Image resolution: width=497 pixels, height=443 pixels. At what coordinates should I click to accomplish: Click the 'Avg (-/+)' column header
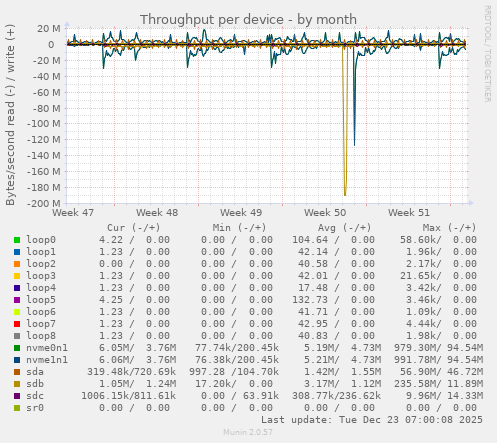click(344, 228)
